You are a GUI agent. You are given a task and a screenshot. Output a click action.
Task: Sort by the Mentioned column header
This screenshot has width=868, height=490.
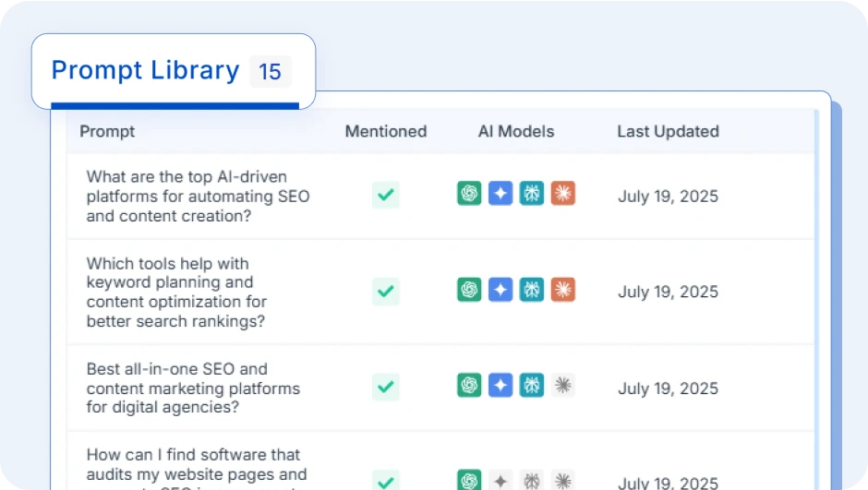[386, 132]
